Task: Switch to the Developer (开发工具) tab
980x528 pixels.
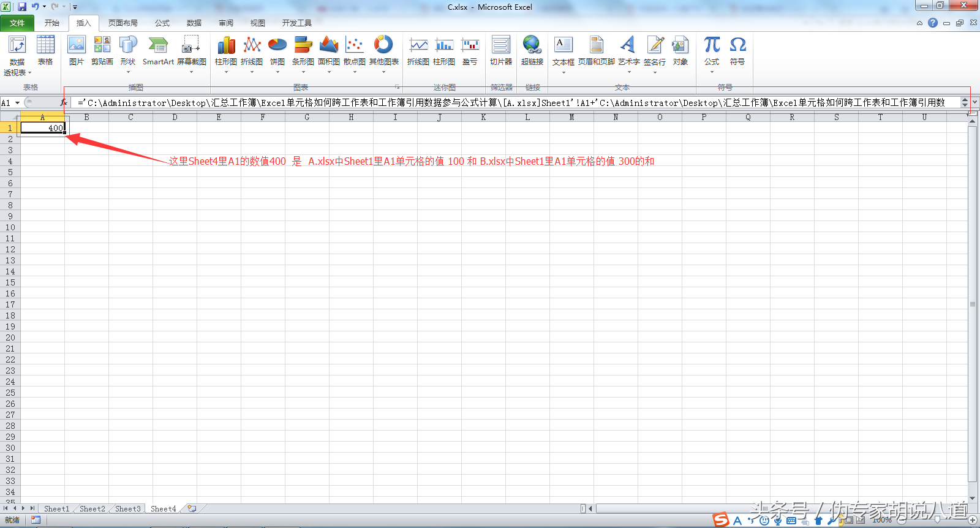Action: (297, 23)
